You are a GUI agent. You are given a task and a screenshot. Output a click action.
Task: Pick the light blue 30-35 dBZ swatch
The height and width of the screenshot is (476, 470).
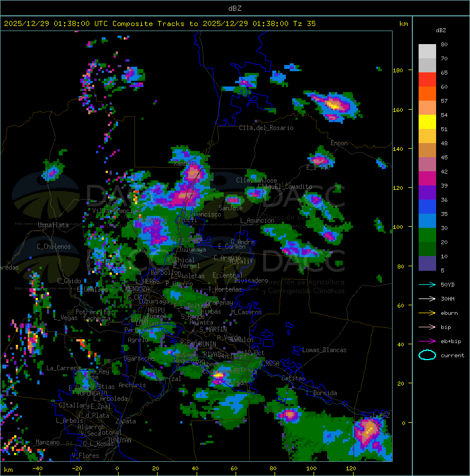(x=427, y=220)
